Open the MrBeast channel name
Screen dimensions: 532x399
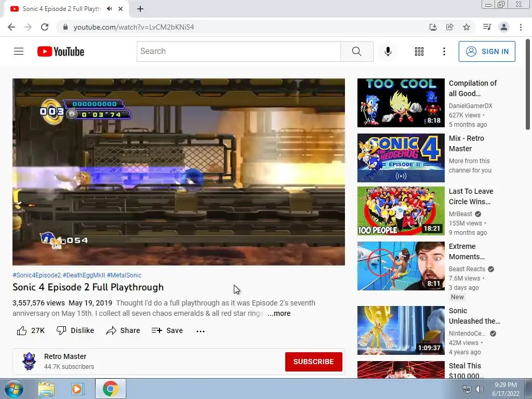[460, 214]
